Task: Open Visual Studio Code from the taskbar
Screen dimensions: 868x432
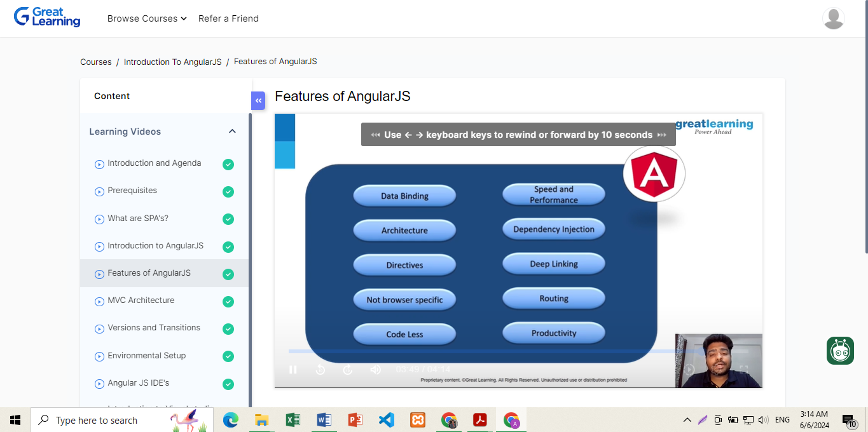Action: coord(386,420)
